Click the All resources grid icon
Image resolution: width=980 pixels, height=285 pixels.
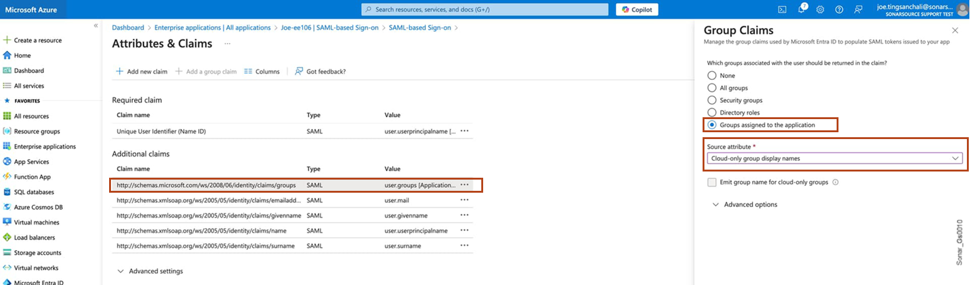tap(7, 116)
